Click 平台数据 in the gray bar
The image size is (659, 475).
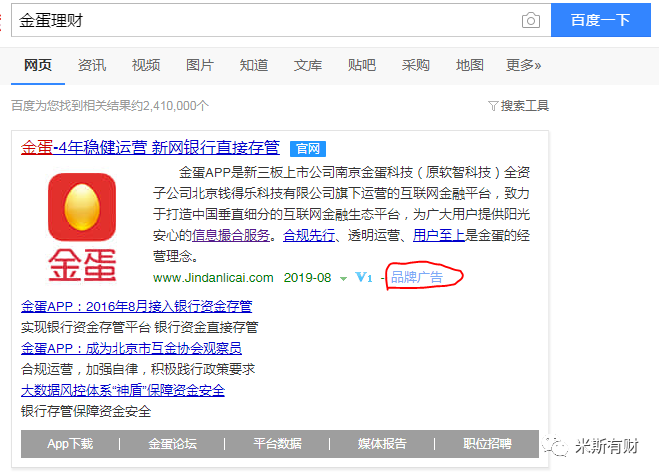click(x=277, y=444)
